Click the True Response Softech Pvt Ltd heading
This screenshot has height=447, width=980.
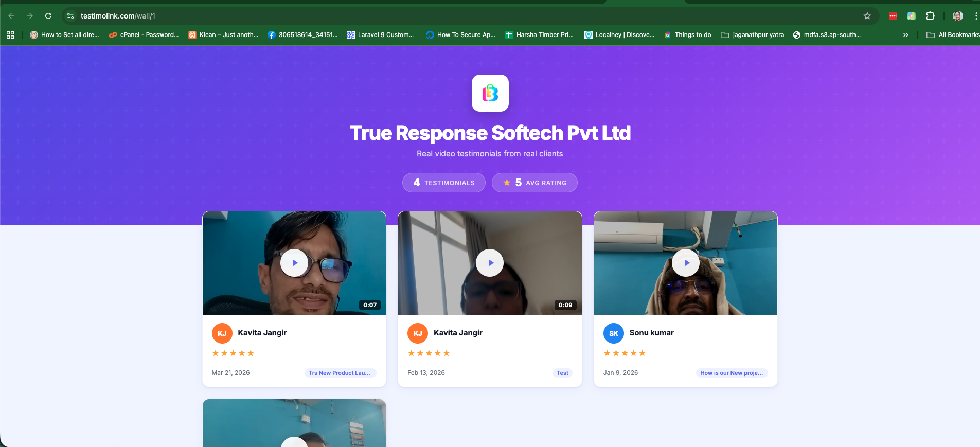point(490,133)
